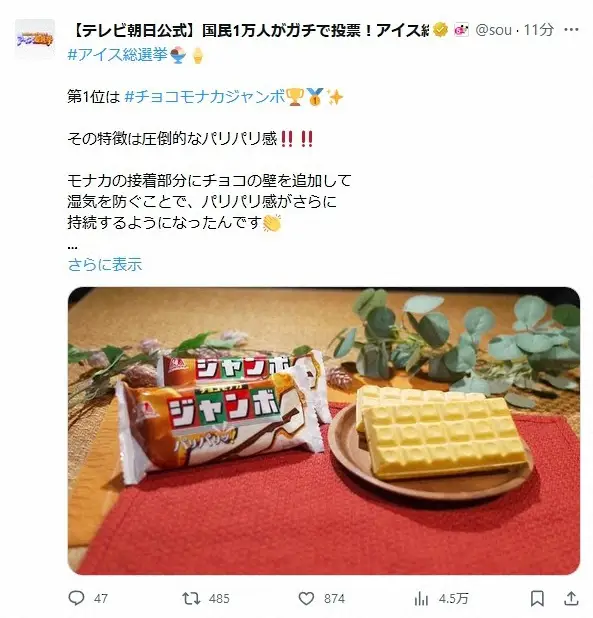Bookmark this post
Viewport: 593px width, 618px height.
click(x=537, y=598)
